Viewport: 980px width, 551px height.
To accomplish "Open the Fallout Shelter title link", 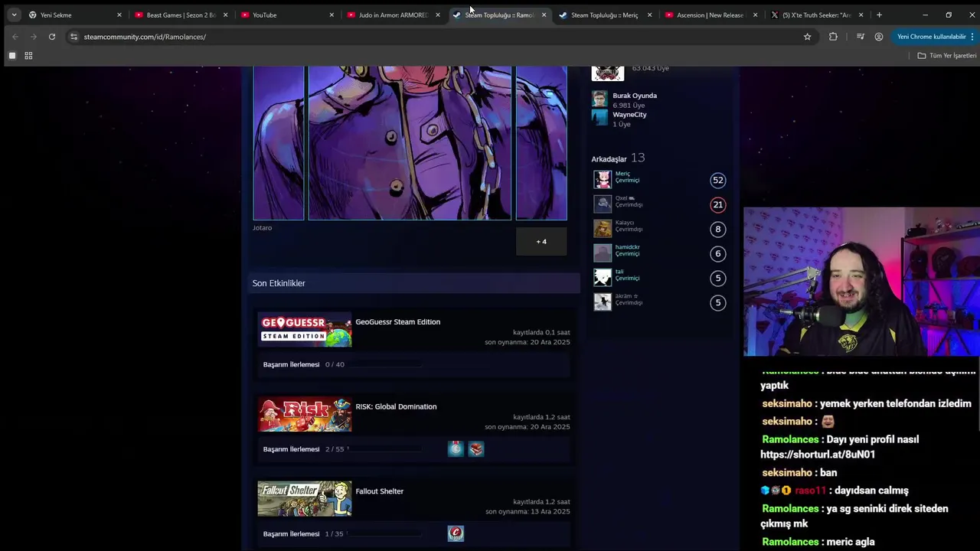I will tap(379, 491).
